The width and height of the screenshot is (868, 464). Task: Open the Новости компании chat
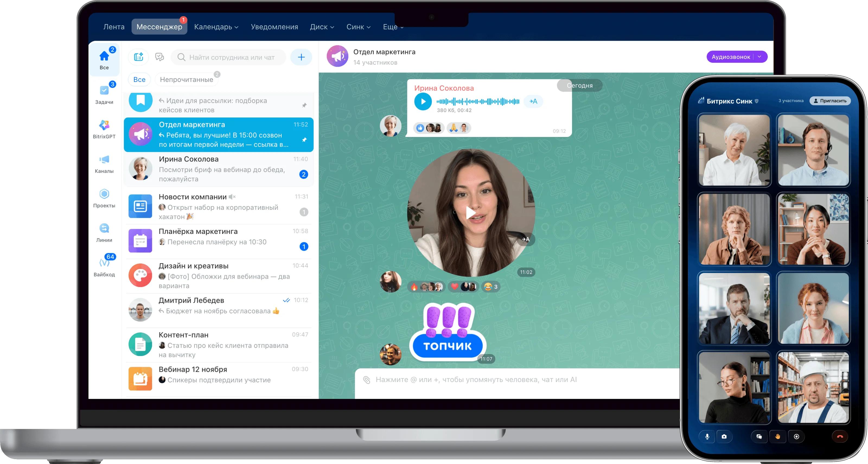click(218, 206)
